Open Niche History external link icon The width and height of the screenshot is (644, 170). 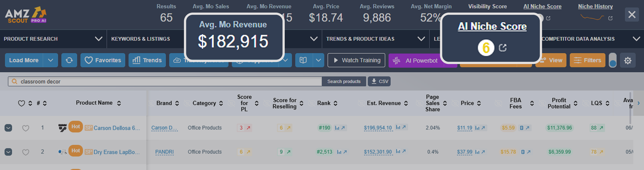click(610, 18)
